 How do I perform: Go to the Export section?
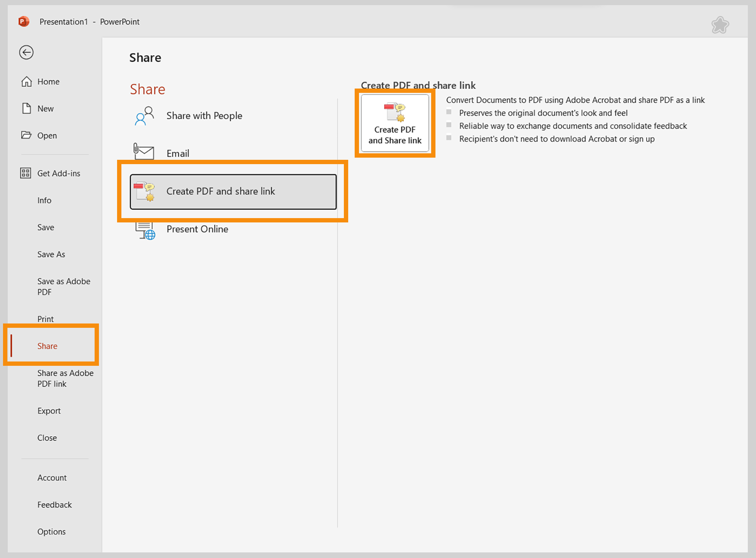[49, 411]
